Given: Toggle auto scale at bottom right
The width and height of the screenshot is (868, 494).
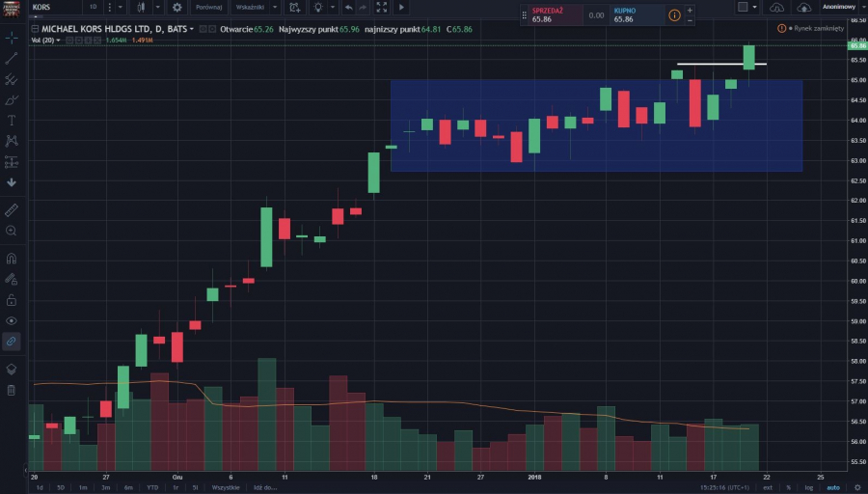Looking at the screenshot, I should click(832, 487).
